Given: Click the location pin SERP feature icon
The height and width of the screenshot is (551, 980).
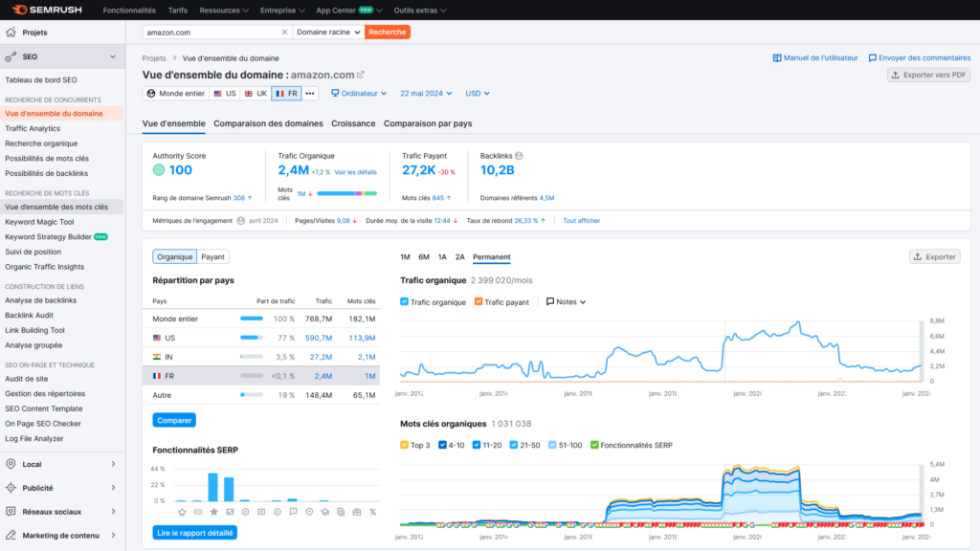Looking at the screenshot, I should (x=309, y=512).
